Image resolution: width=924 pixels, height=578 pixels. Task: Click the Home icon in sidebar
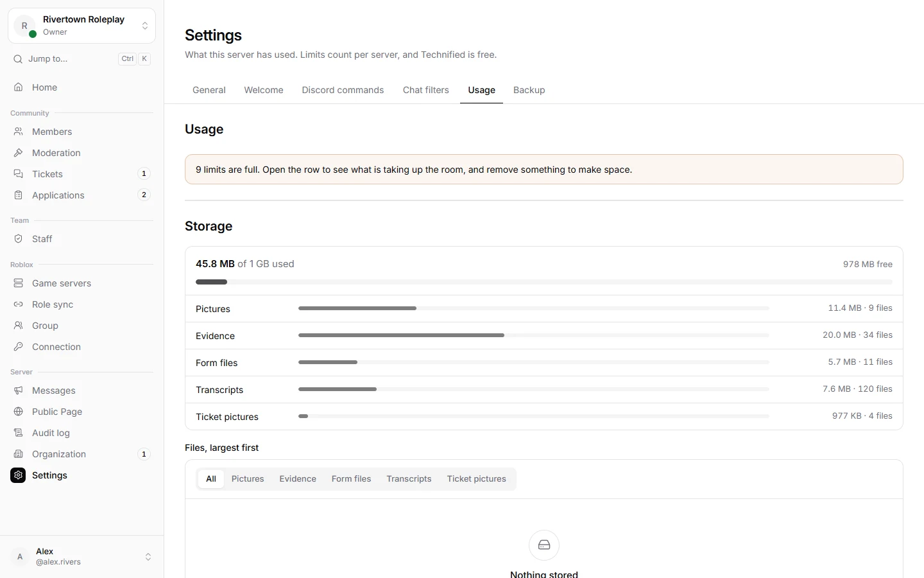[19, 87]
